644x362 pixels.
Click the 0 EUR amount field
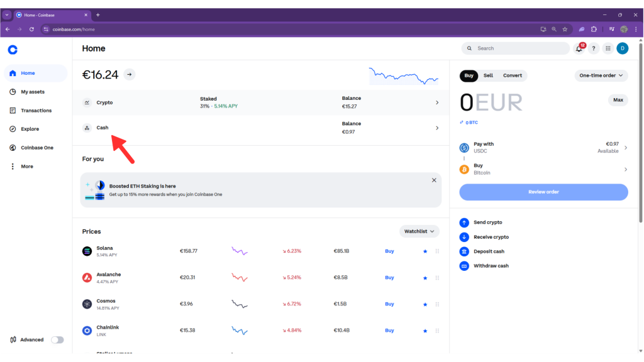click(491, 102)
